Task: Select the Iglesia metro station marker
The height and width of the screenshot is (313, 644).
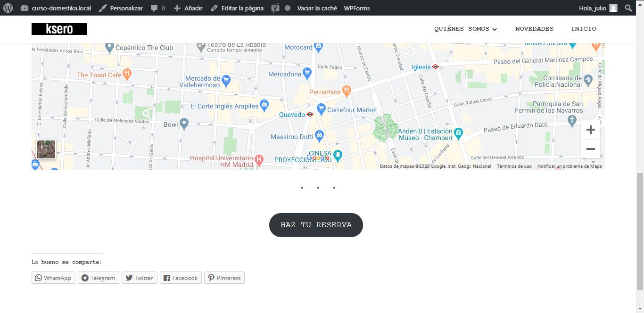Action: pyautogui.click(x=435, y=67)
